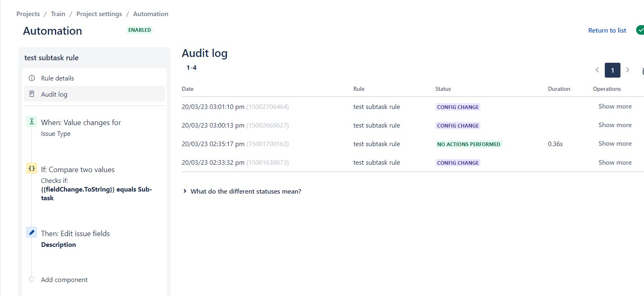Select Audit log in the sidebar

click(x=95, y=94)
